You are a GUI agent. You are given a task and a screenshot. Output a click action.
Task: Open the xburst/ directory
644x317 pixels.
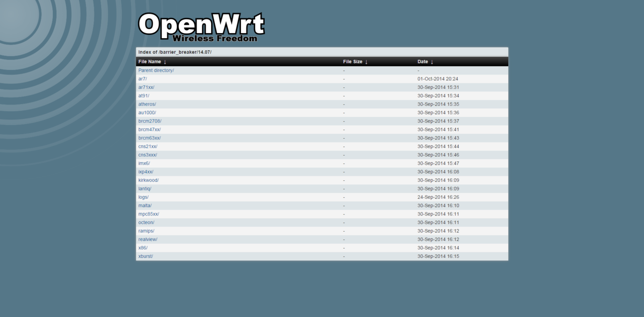145,256
